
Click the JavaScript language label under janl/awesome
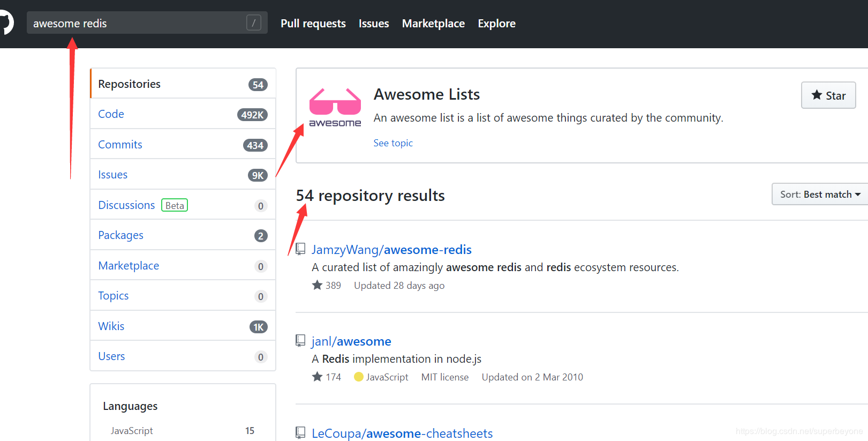point(387,377)
